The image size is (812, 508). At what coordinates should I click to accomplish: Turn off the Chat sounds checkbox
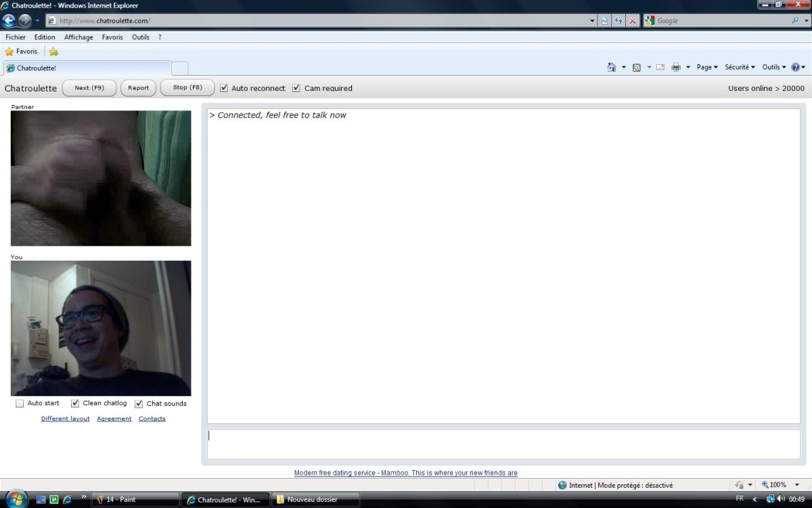pos(139,403)
